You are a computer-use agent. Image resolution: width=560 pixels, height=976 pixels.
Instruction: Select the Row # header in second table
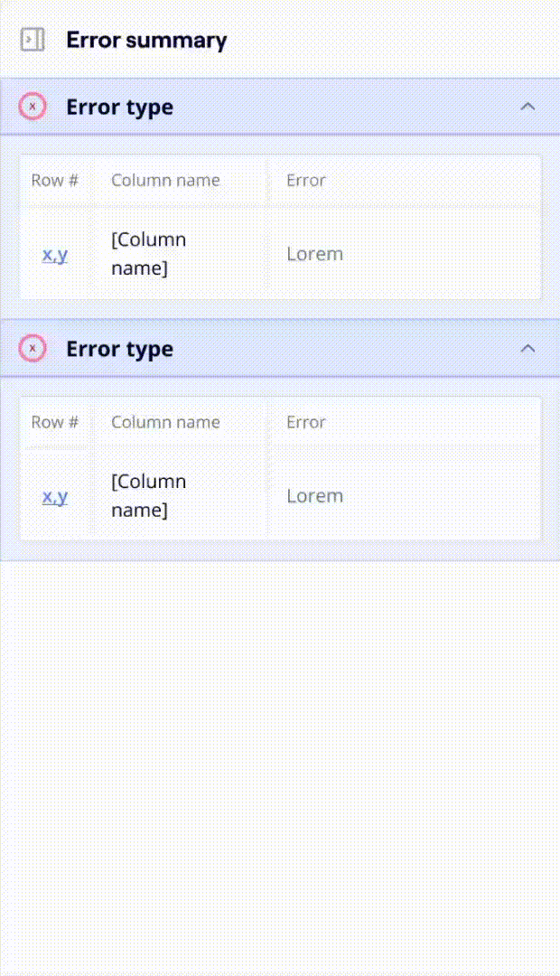tap(54, 422)
